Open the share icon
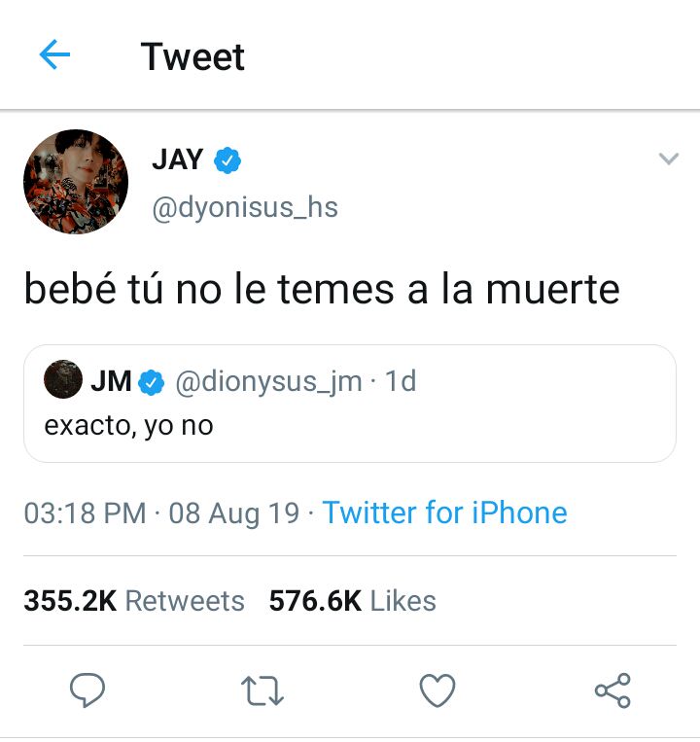This screenshot has width=700, height=742. [612, 690]
